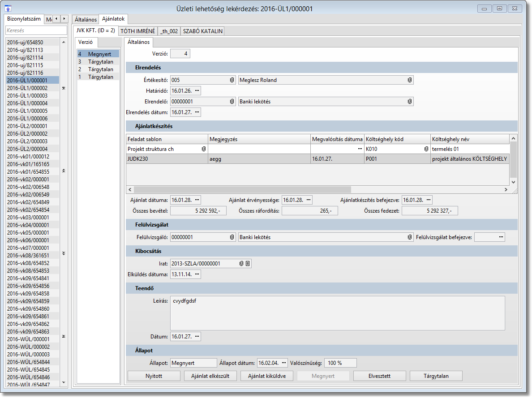Screen dimensions: 532x398
Task: Click the Keresés search field
Action: point(36,30)
